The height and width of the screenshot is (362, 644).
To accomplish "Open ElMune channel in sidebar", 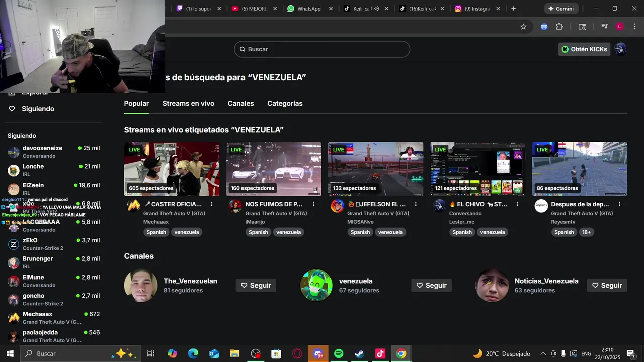I will [54, 281].
